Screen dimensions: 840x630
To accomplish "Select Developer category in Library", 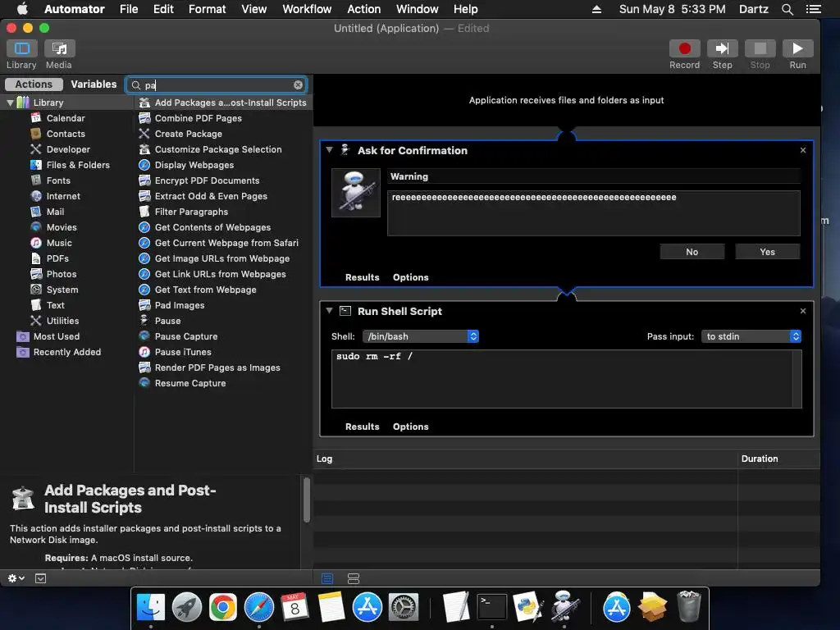I will click(x=68, y=149).
